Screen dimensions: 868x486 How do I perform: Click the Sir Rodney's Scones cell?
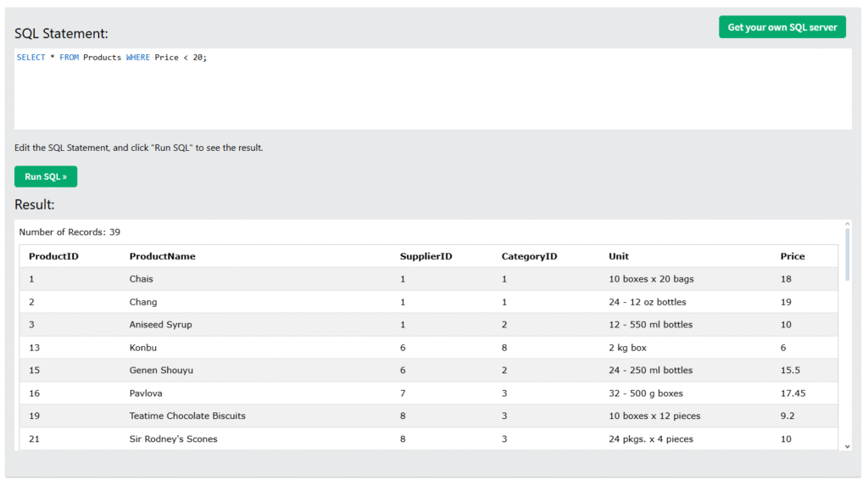tap(173, 439)
